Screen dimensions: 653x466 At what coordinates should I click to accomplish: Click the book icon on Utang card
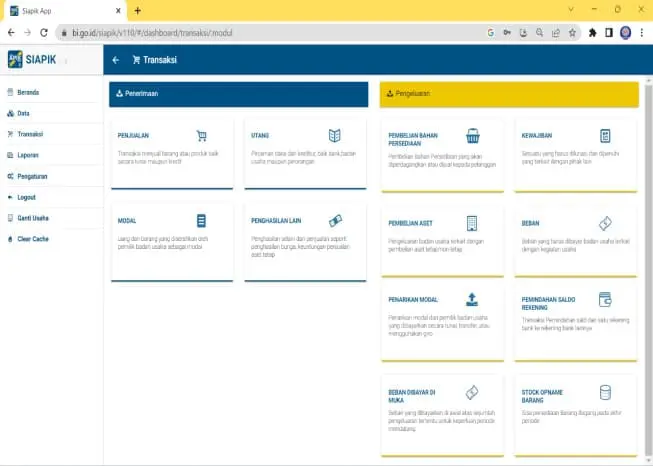[334, 135]
